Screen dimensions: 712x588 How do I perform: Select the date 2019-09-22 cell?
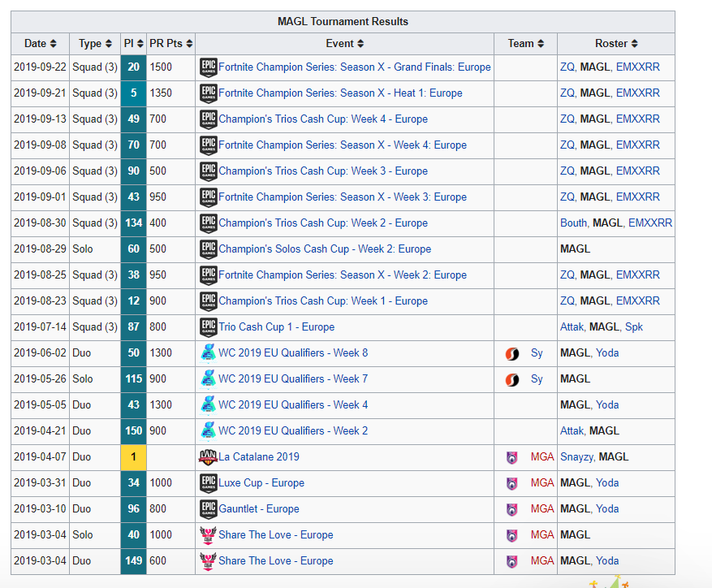click(40, 67)
